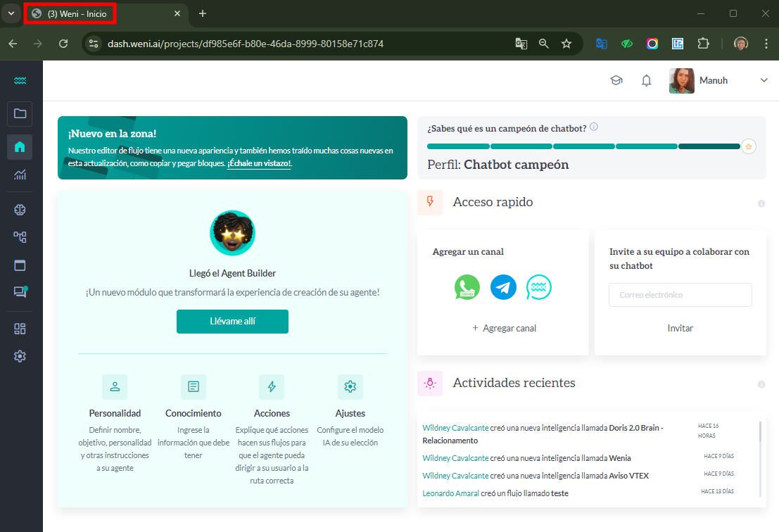This screenshot has height=532, width=779.
Task: Open the Flows node icon in sidebar
Action: pos(20,237)
